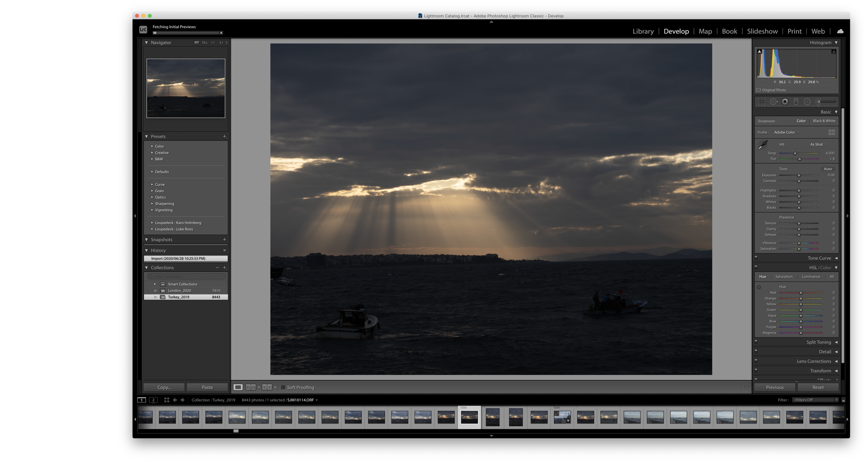Toggle the Split Toning panel switch
The image size is (868, 462).
pyautogui.click(x=756, y=341)
